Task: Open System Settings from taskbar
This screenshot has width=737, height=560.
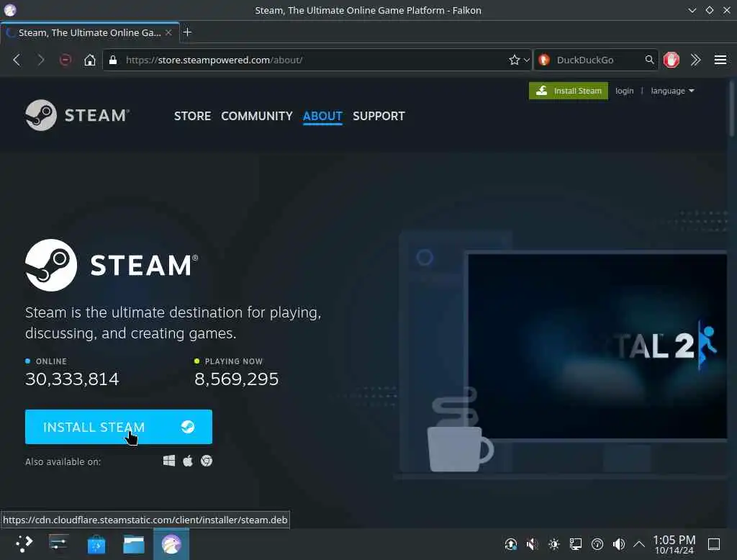Action: click(58, 544)
